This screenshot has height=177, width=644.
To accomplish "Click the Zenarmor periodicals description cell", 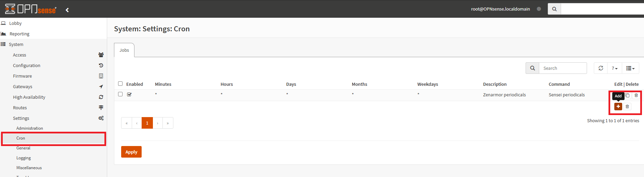I will tap(504, 95).
